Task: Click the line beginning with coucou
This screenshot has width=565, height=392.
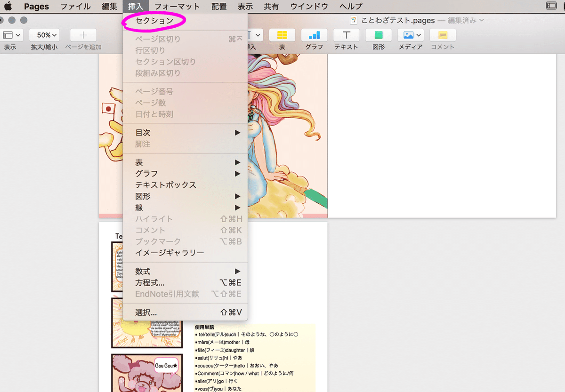Action: coord(236,365)
